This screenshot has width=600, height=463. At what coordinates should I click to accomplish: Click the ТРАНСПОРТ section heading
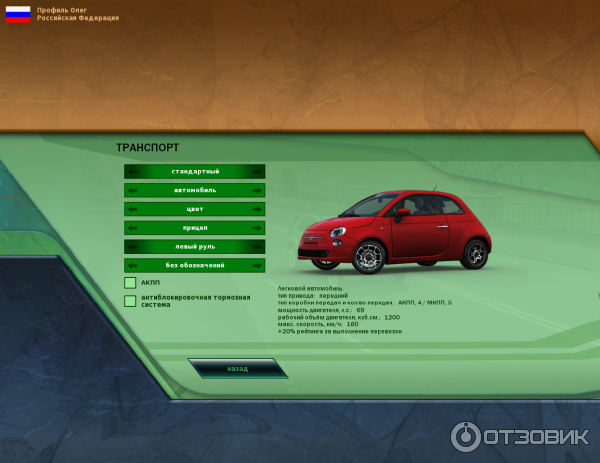pyautogui.click(x=147, y=148)
